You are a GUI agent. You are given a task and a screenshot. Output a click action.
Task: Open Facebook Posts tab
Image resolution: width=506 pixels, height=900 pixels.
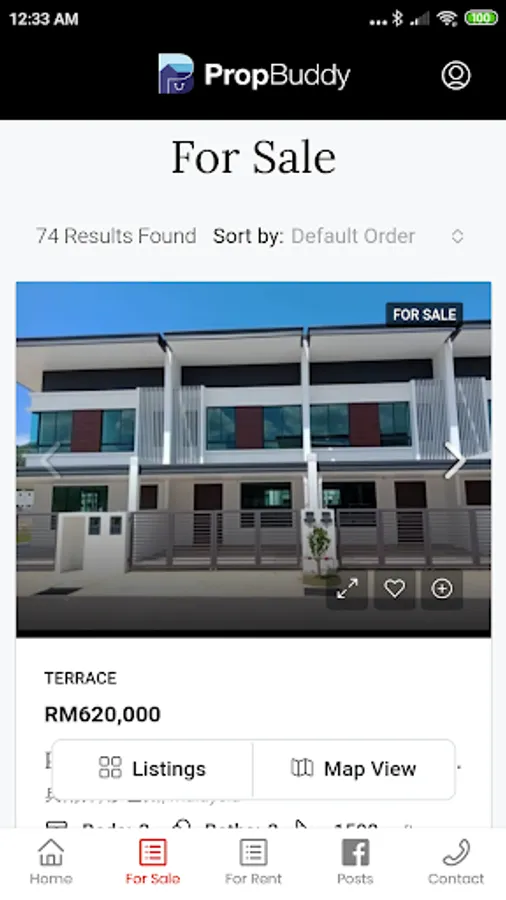(x=355, y=862)
